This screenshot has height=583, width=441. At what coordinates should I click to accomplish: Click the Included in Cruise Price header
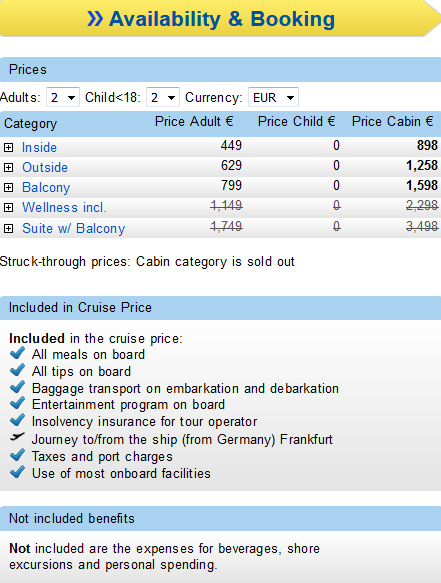pos(220,308)
